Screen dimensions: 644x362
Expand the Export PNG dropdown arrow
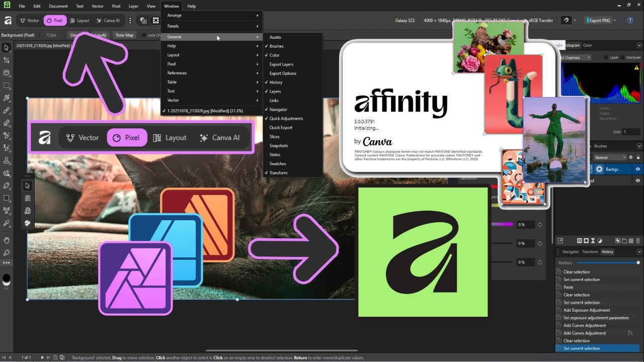(615, 21)
